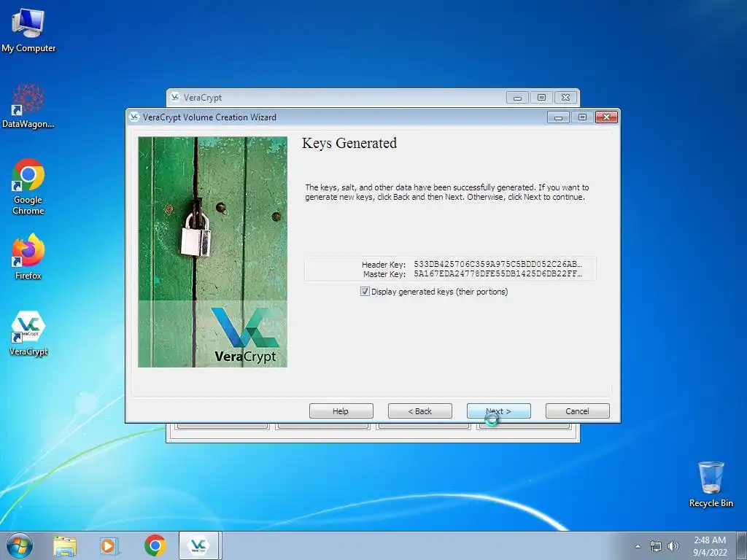This screenshot has height=560, width=747.
Task: Click the padlock wizard image
Action: tap(212, 252)
